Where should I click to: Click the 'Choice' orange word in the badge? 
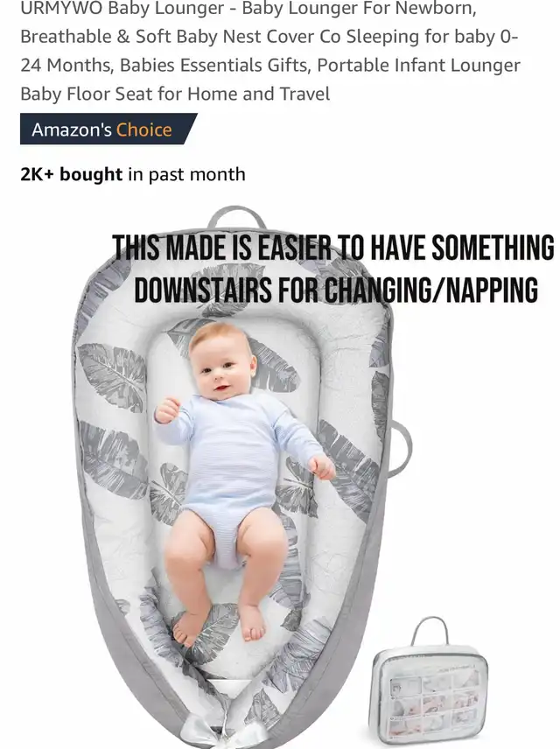click(143, 129)
